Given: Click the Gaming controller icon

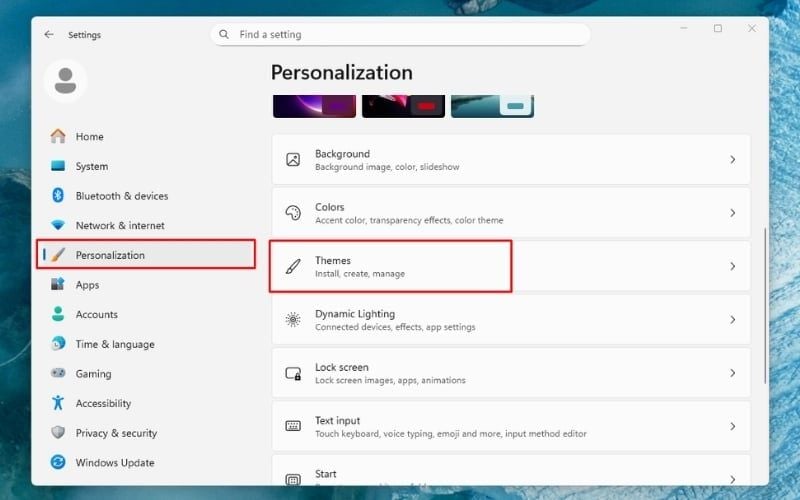Looking at the screenshot, I should [58, 373].
